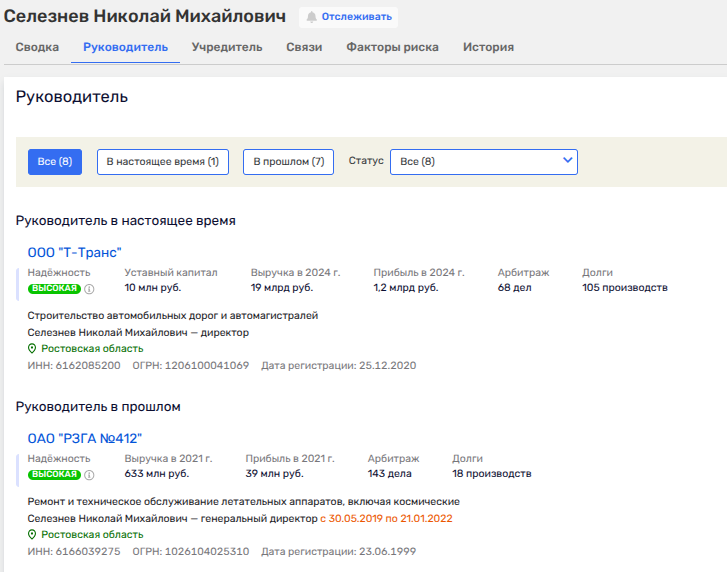Open the Статус dropdown
The height and width of the screenshot is (572, 727).
click(483, 162)
